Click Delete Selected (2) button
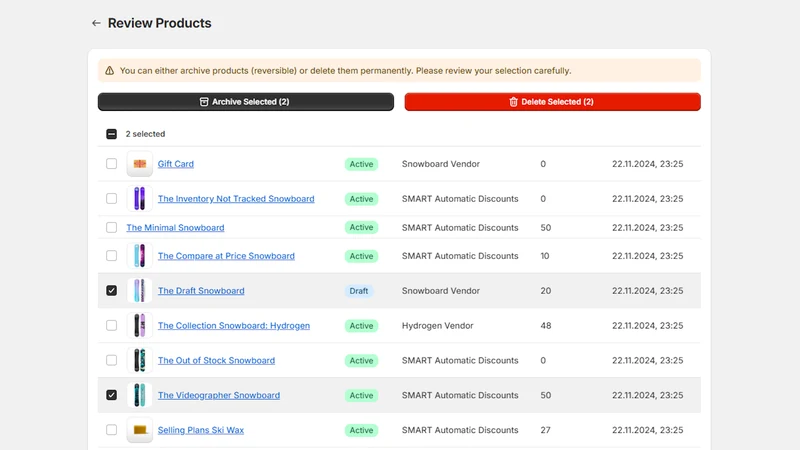Image resolution: width=800 pixels, height=450 pixels. 553,102
